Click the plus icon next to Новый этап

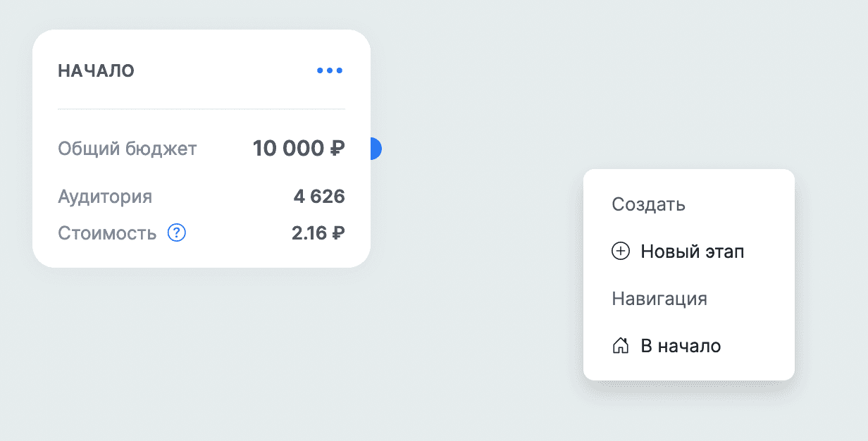pyautogui.click(x=620, y=251)
